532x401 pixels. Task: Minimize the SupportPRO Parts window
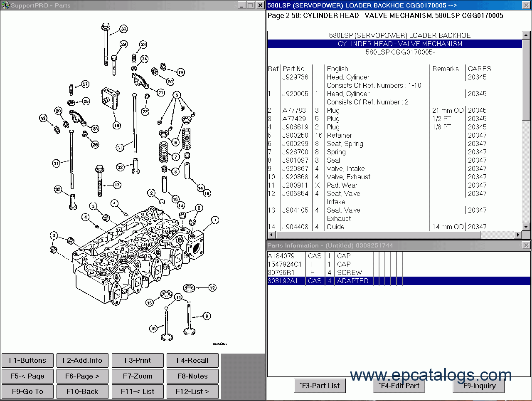point(242,5)
